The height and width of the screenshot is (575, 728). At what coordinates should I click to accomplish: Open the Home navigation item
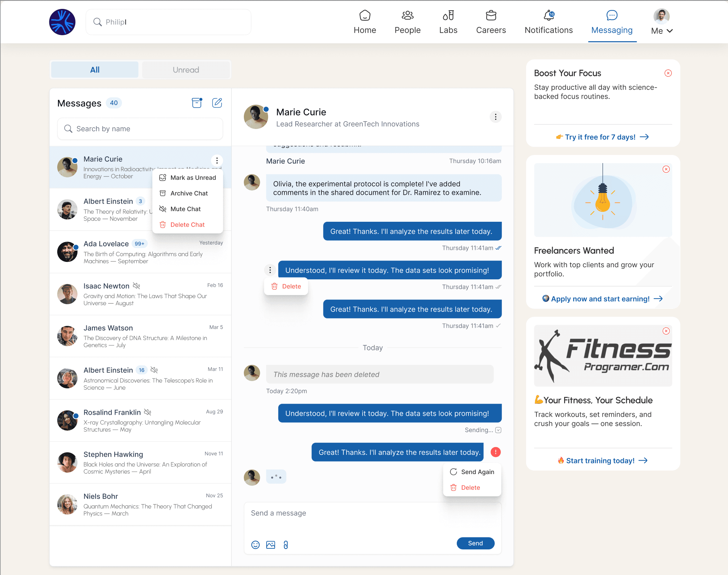pos(365,22)
